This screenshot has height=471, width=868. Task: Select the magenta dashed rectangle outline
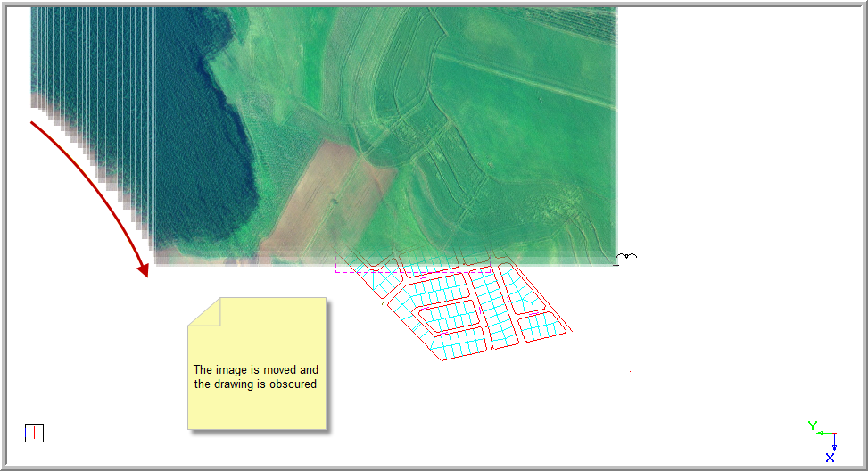[x=337, y=265]
